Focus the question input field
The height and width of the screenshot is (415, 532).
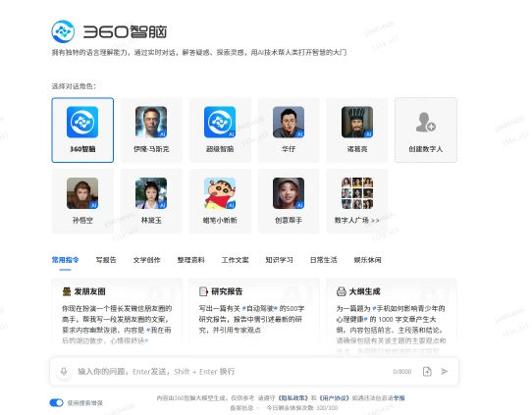click(x=231, y=371)
